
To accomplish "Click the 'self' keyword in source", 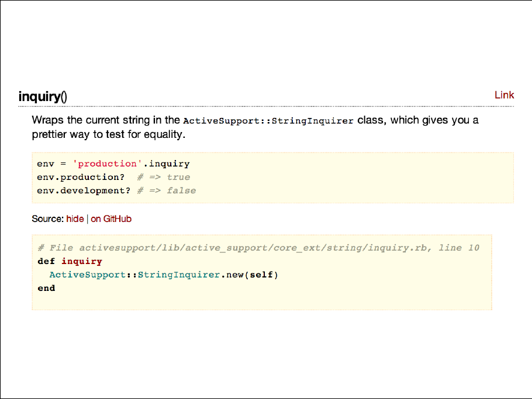I will 261,275.
